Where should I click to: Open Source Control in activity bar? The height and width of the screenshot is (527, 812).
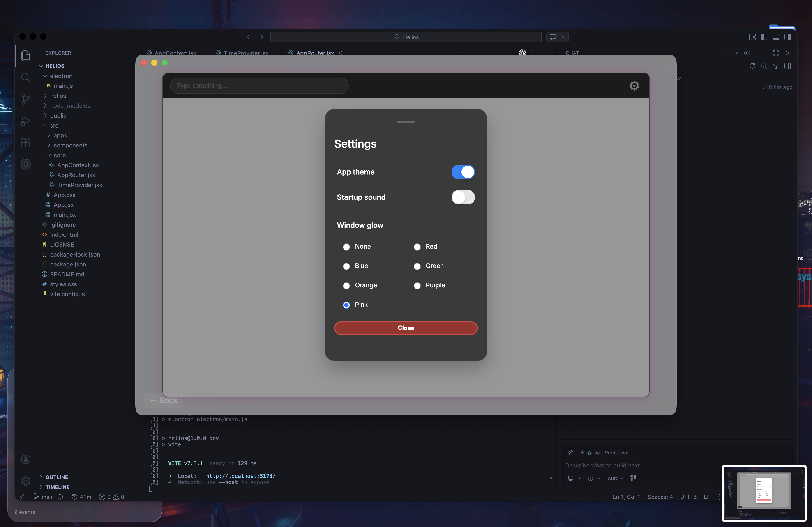25,99
